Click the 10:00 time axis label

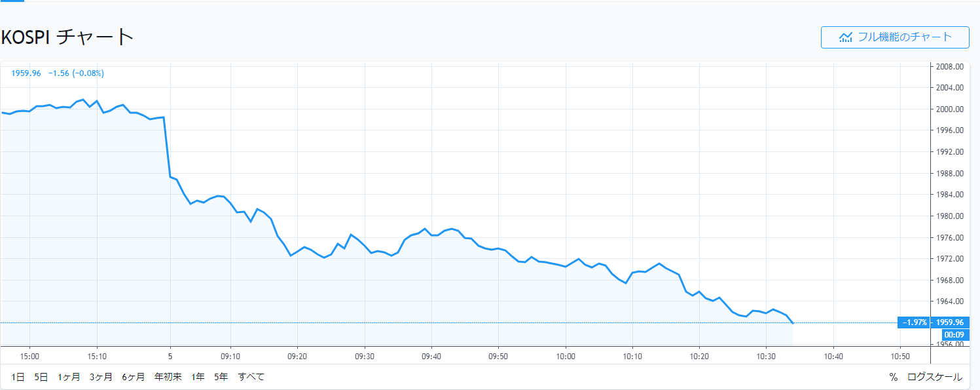pos(566,356)
